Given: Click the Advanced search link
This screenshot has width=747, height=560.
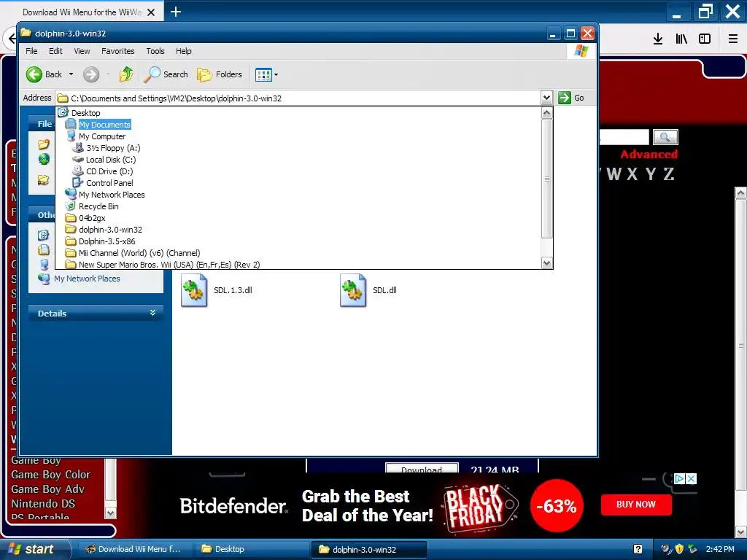Looking at the screenshot, I should click(x=649, y=155).
